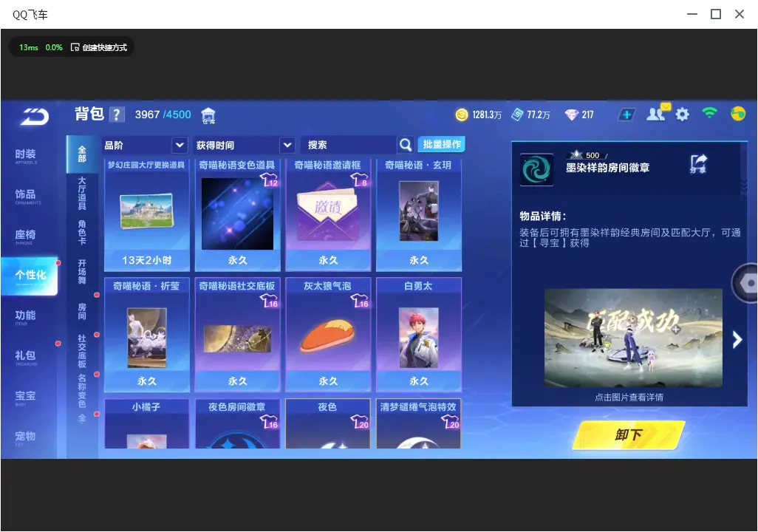Select the 奇喵秘语·玄玥 card
The height and width of the screenshot is (532, 758).
419,215
